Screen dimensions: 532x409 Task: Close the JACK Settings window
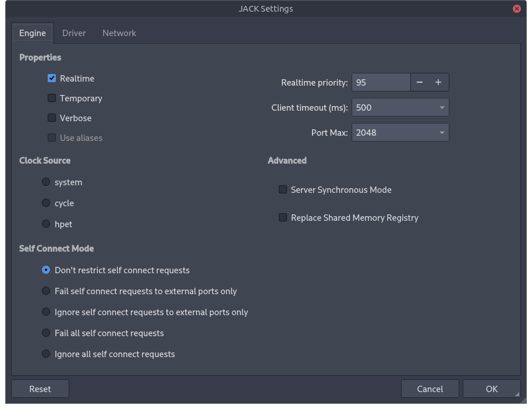pos(516,9)
